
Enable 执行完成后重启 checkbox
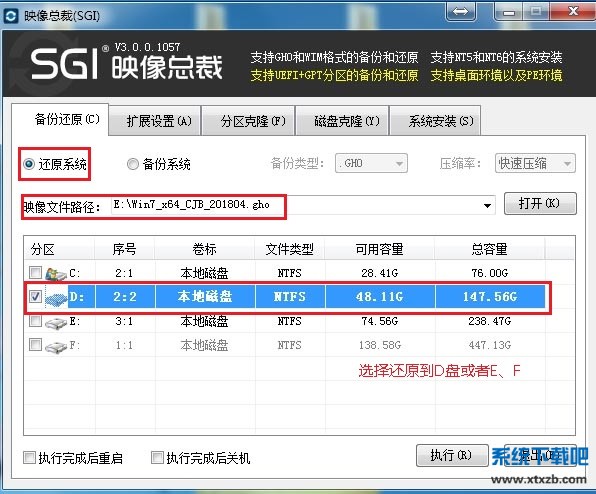click(x=29, y=458)
